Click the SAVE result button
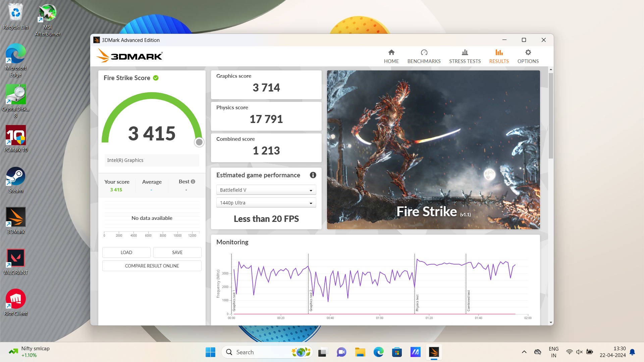This screenshot has height=362, width=644. click(177, 252)
